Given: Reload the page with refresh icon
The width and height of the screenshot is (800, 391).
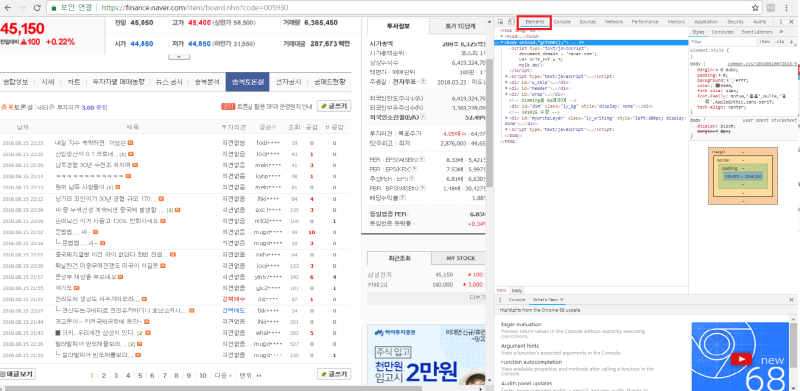Looking at the screenshot, I should click(37, 8).
